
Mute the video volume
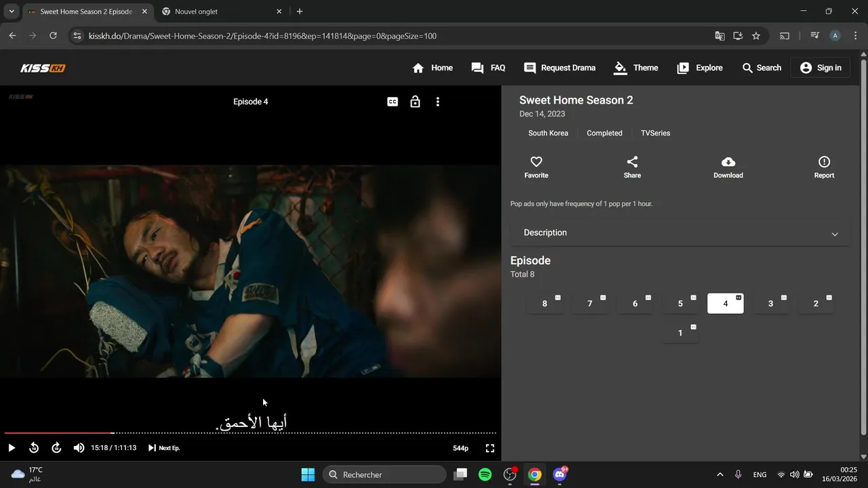[79, 448]
